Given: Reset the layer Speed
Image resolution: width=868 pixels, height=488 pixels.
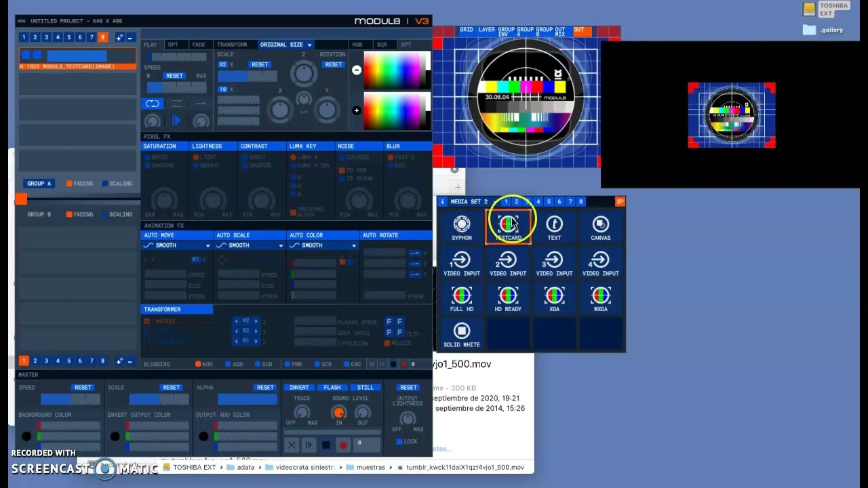Looking at the screenshot, I should pos(174,76).
